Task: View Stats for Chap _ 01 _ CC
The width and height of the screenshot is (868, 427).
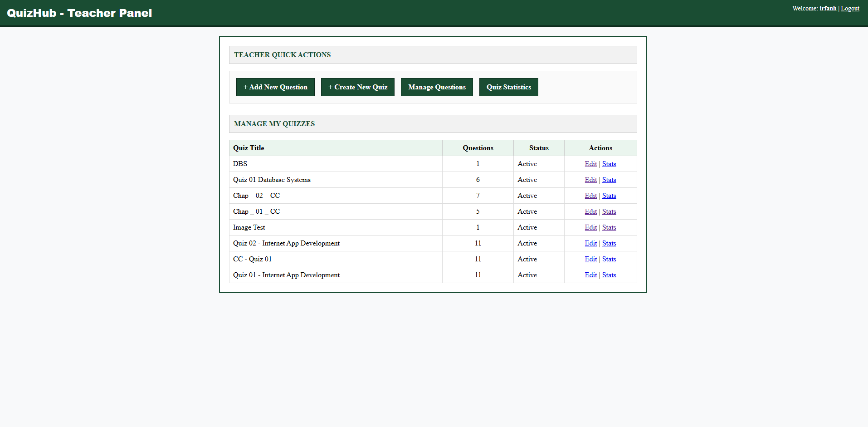Action: tap(609, 211)
